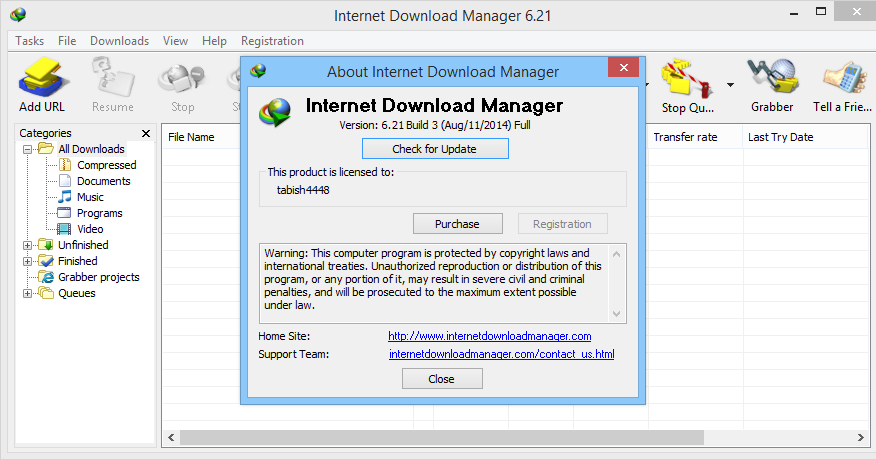Click the Tell a Friend icon
The image size is (876, 460).
pos(844,78)
